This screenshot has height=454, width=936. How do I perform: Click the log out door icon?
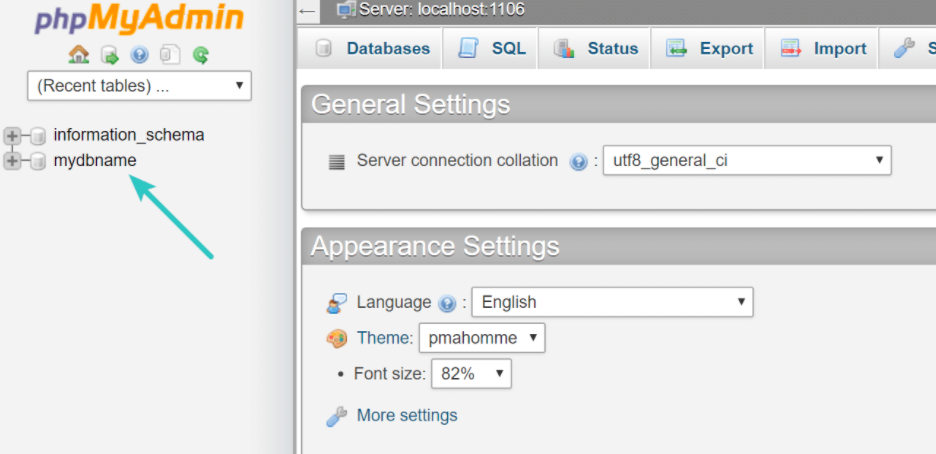coord(110,55)
